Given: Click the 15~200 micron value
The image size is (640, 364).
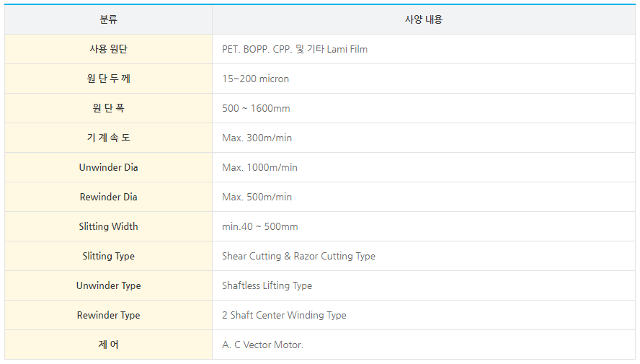Looking at the screenshot, I should [255, 79].
